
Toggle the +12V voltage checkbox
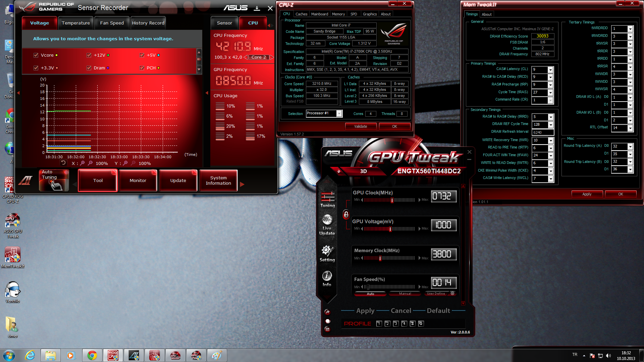[x=89, y=55]
